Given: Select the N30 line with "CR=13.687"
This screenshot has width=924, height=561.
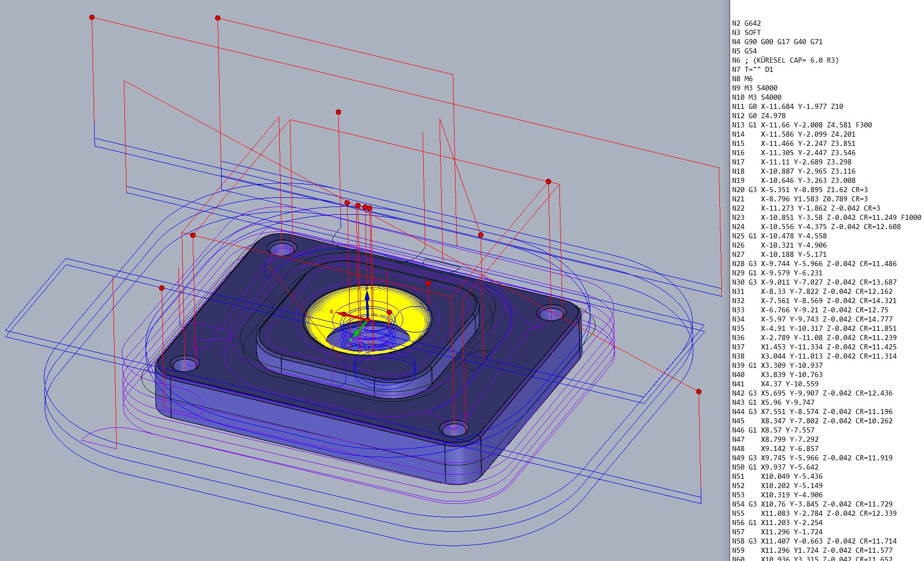Looking at the screenshot, I should coord(814,282).
